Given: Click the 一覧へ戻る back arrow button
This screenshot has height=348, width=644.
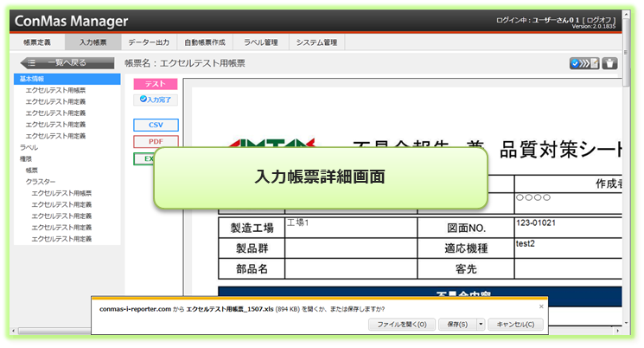Looking at the screenshot, I should tap(65, 62).
